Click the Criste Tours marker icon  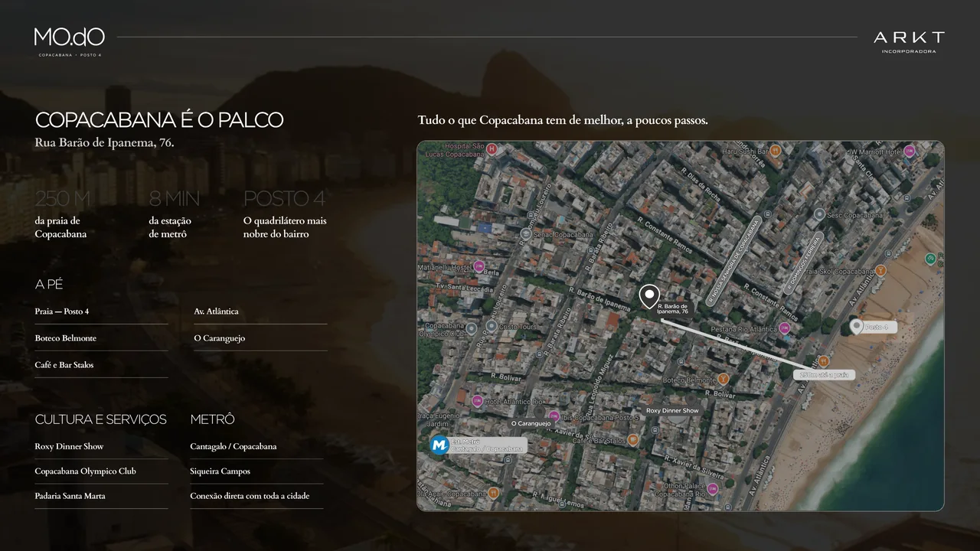point(491,326)
